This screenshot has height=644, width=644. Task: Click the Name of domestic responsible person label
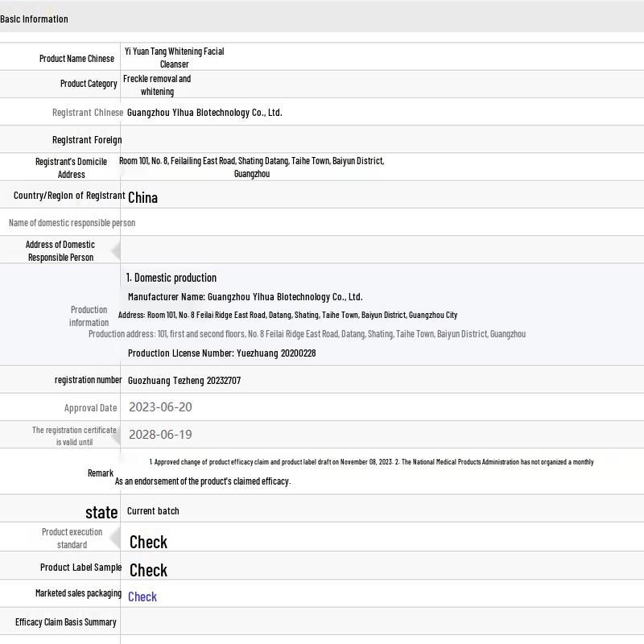72,223
